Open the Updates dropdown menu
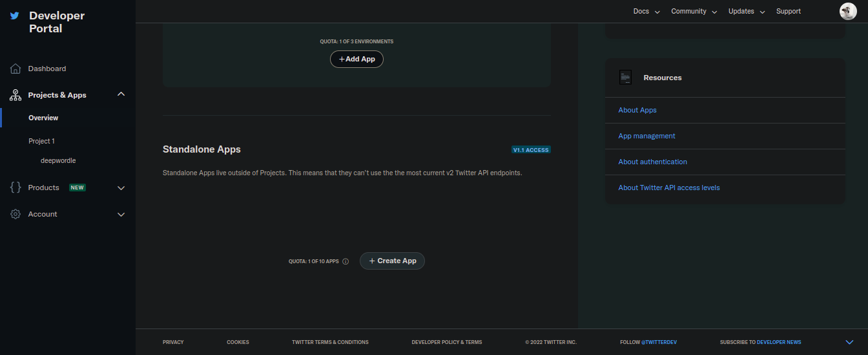The image size is (868, 355). pos(747,12)
